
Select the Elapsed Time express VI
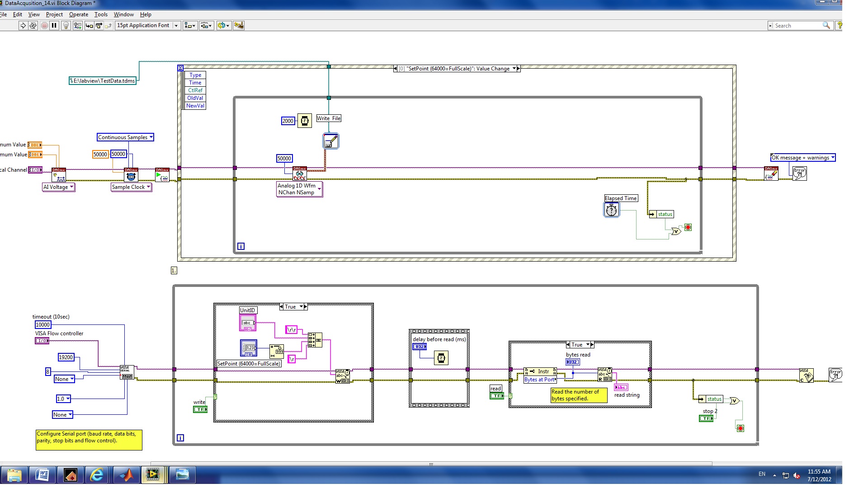(x=611, y=210)
